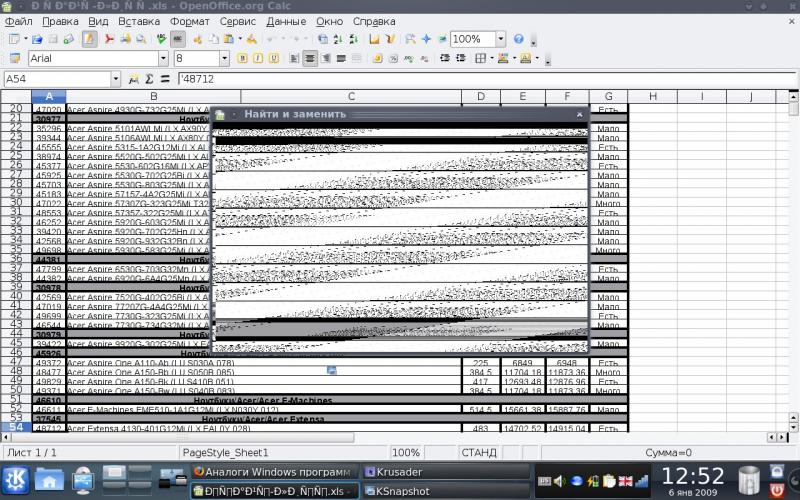Toggle Align Left
The width and height of the screenshot is (800, 500).
[x=294, y=58]
